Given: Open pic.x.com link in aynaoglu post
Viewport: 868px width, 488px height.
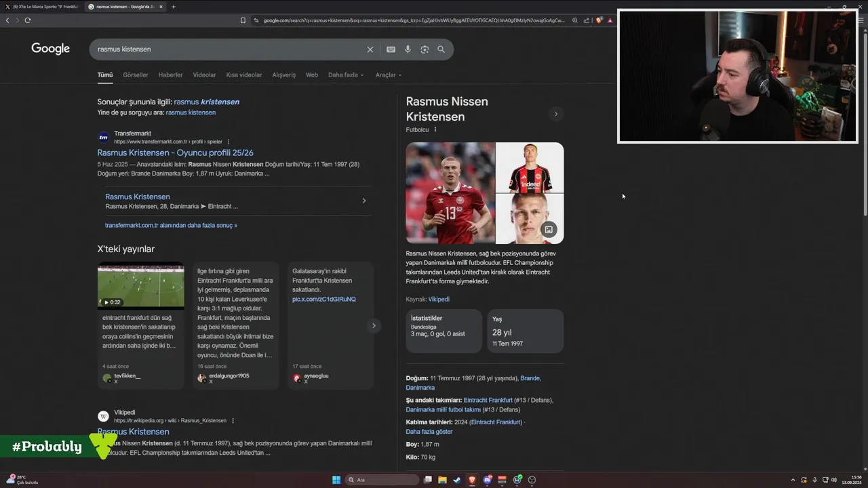Looking at the screenshot, I should [x=324, y=299].
